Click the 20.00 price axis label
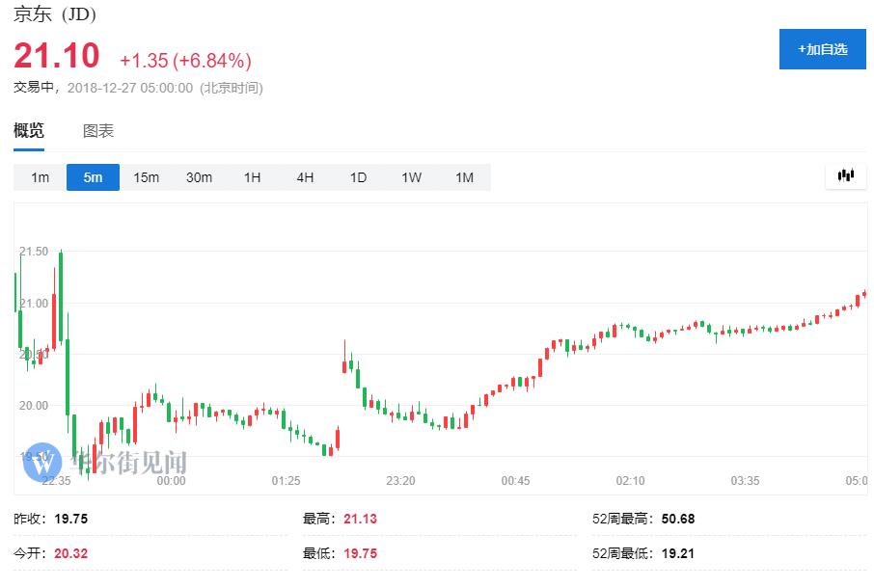874x588 pixels. coord(34,406)
